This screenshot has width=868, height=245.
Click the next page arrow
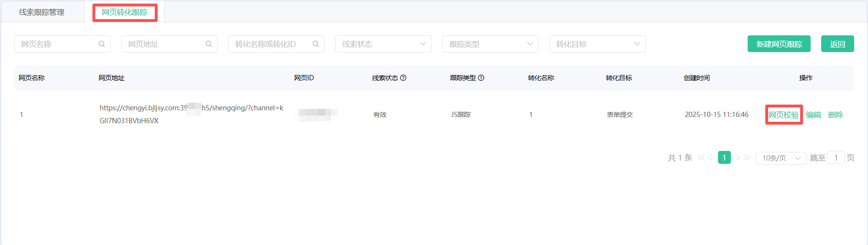(x=738, y=158)
